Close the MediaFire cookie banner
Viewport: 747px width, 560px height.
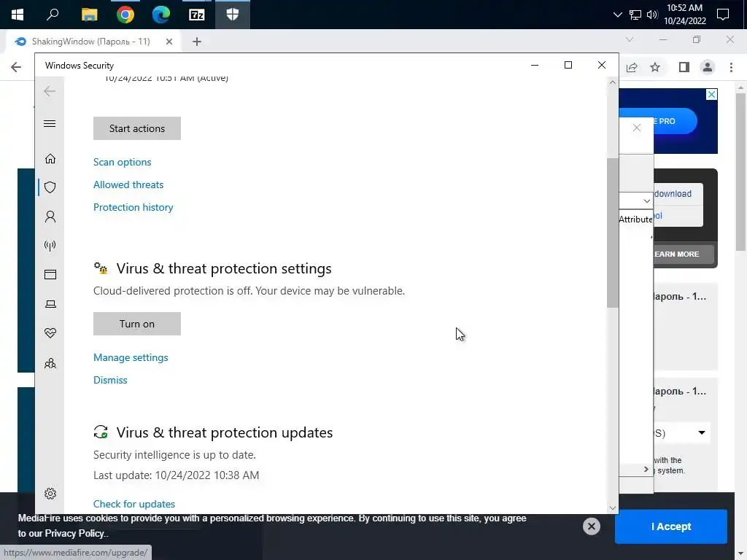591,526
